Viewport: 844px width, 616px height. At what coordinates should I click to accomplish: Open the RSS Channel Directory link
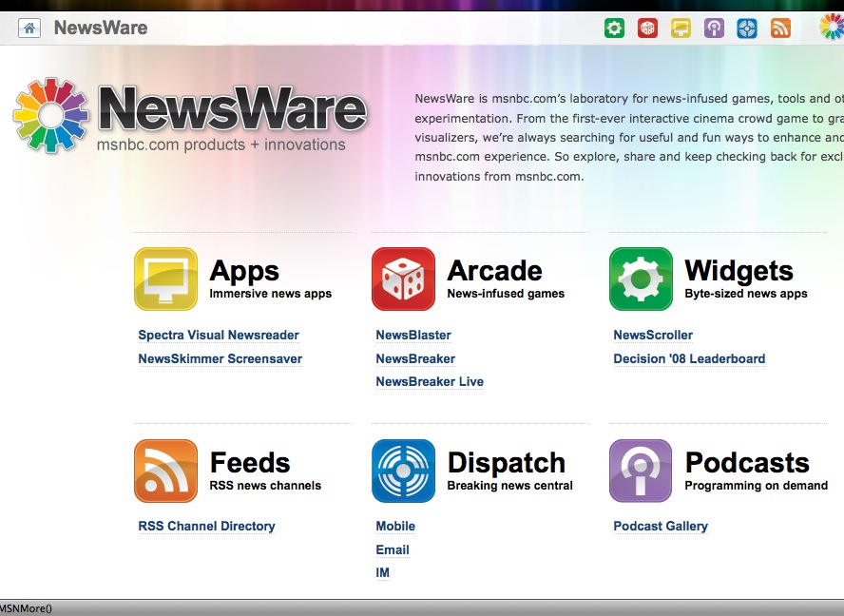206,526
